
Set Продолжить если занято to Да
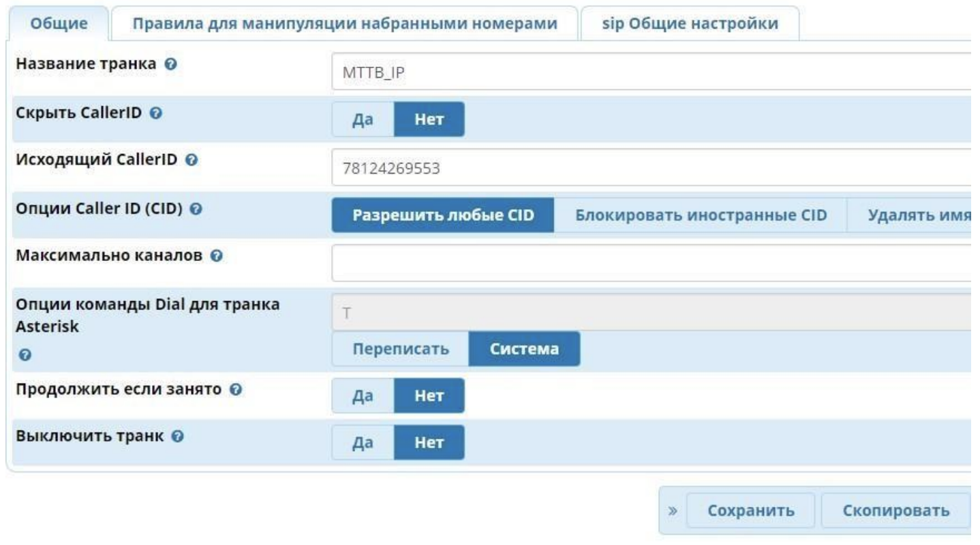click(363, 395)
